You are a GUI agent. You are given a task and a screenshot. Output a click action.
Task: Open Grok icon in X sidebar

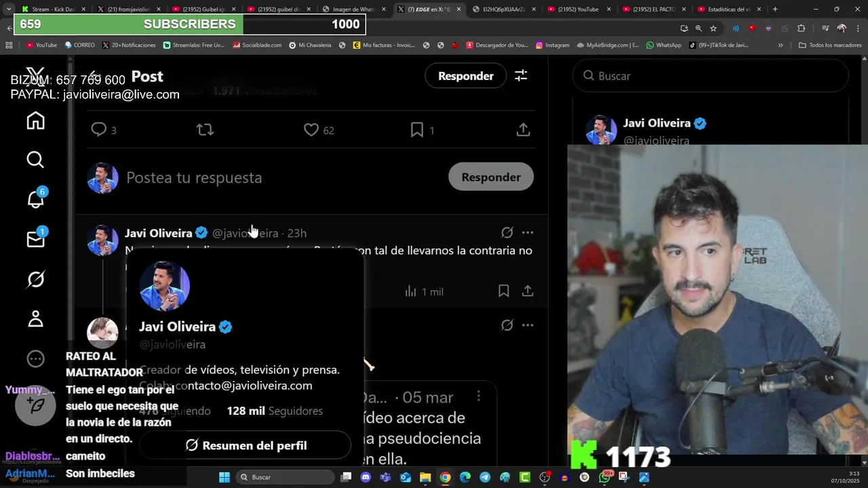point(35,279)
